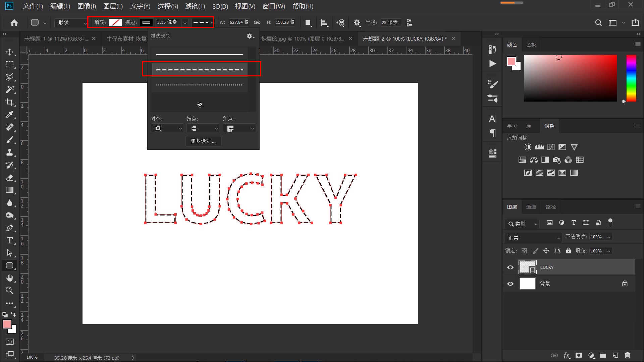The image size is (644, 362).
Task: Toggle link between width and height
Action: tap(257, 22)
